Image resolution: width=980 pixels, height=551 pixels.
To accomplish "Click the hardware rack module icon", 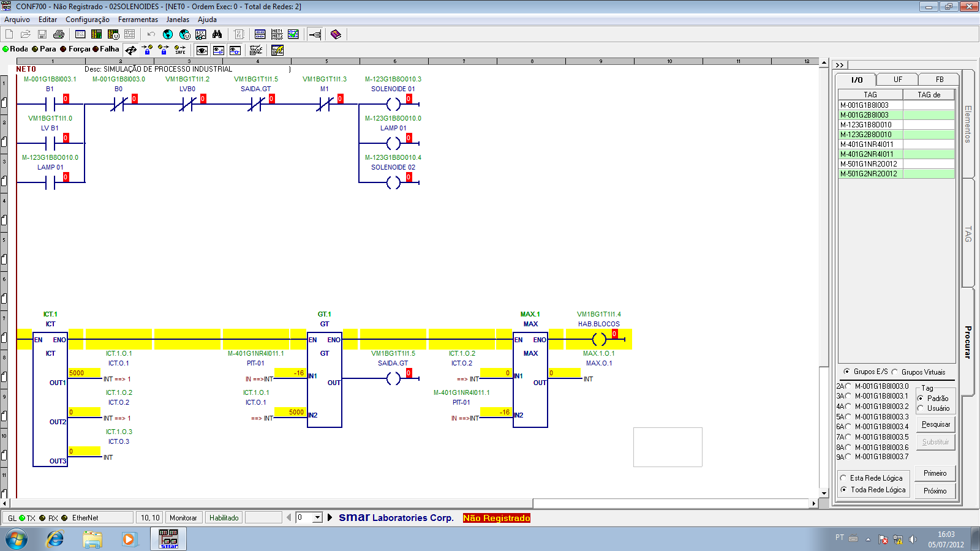I will [97, 34].
